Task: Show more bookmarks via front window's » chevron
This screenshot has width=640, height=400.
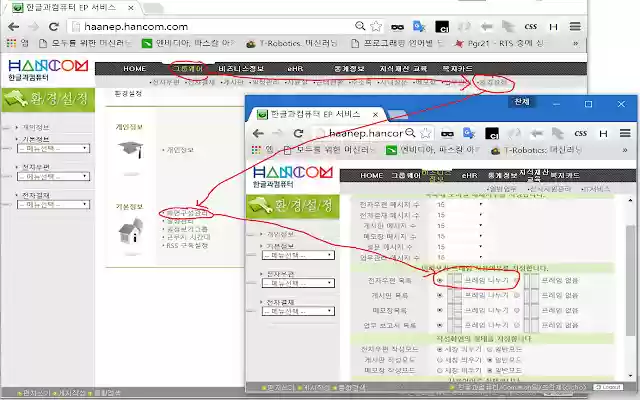Action: click(x=625, y=150)
